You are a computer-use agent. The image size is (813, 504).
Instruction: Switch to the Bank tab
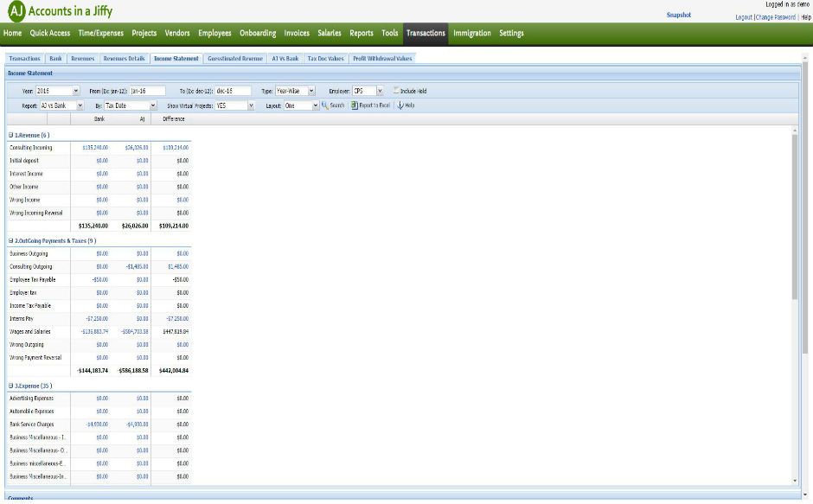(55, 59)
